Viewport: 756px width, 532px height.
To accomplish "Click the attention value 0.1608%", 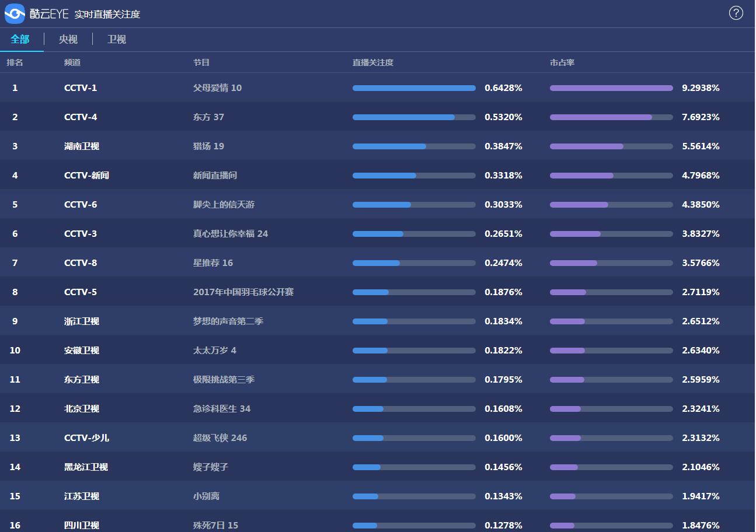I will (x=503, y=409).
